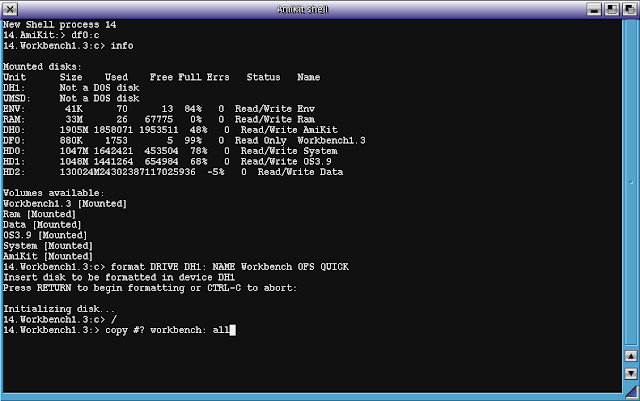Click the depth gadget in title bar
Image resolution: width=640 pixels, height=401 pixels.
629,9
